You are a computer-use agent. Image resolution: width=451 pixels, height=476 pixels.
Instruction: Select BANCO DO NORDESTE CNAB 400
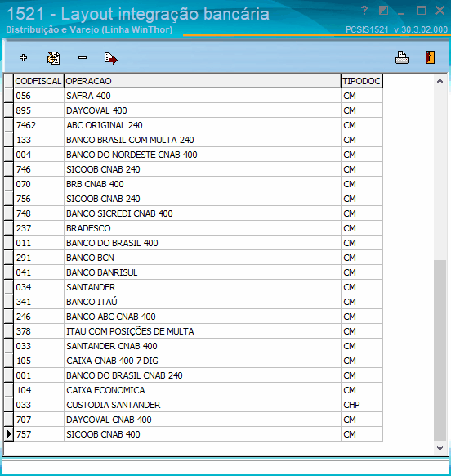193,155
